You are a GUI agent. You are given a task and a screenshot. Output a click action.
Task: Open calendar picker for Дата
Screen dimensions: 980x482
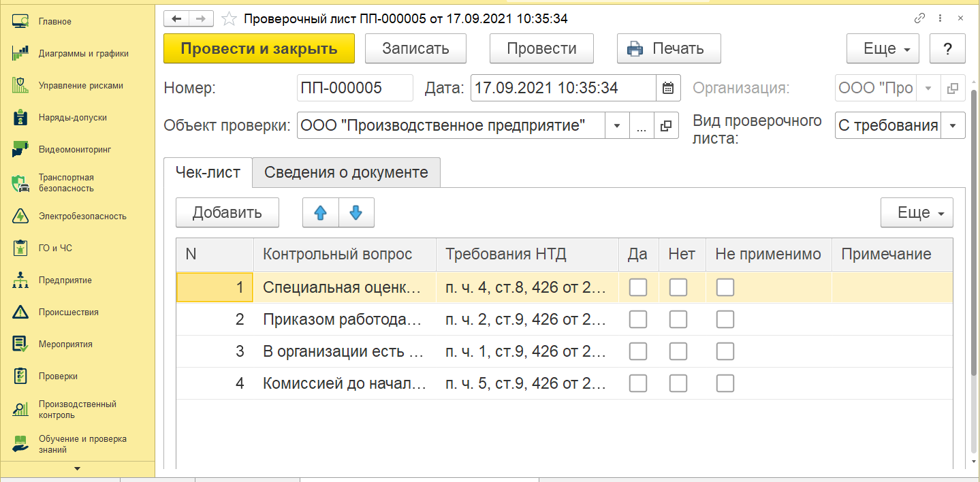667,88
